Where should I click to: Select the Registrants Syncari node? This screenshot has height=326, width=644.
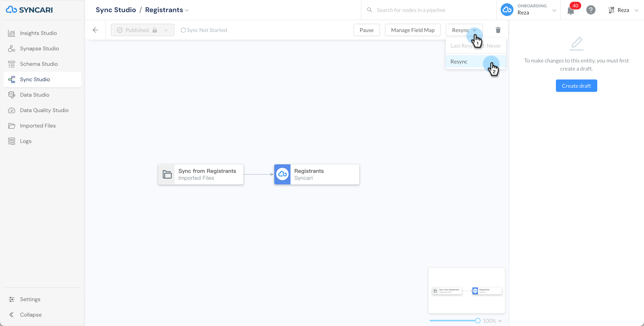317,175
